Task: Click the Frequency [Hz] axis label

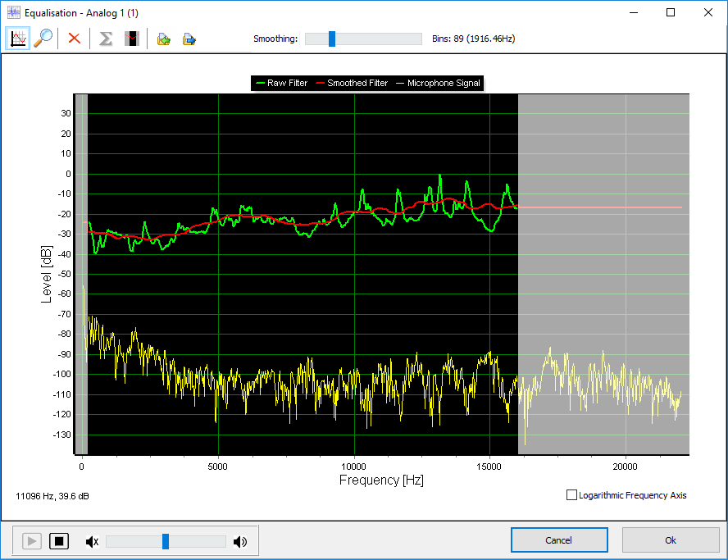Action: (381, 480)
